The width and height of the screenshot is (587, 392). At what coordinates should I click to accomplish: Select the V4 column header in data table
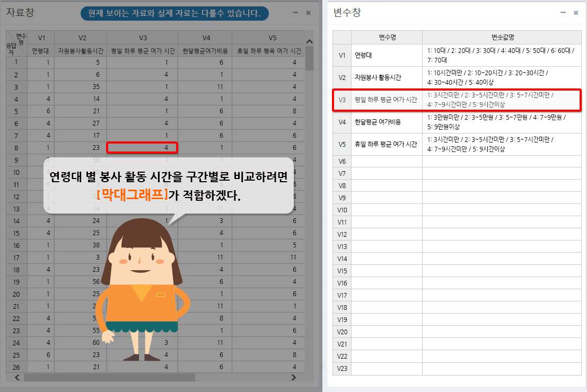206,38
